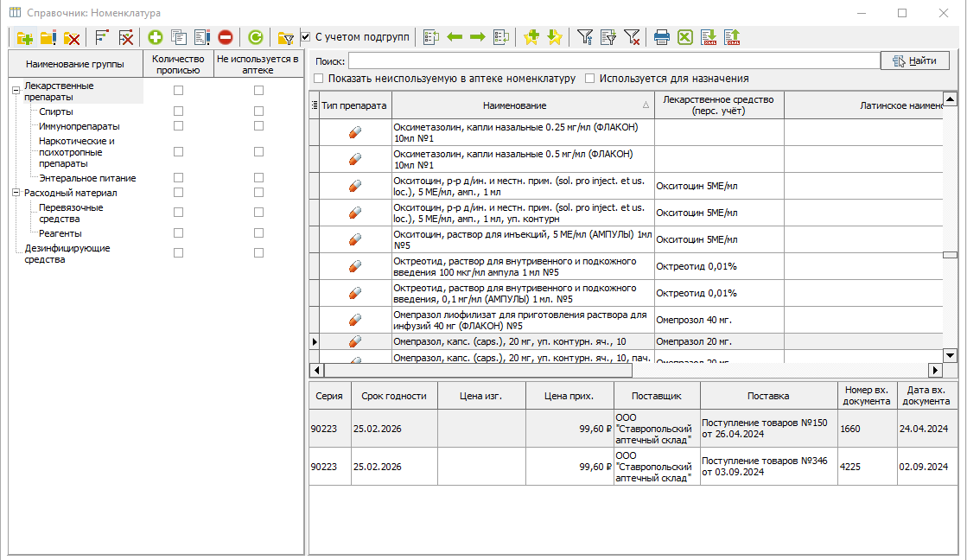Clear filter with funnel-cross icon
This screenshot has height=560, width=967.
pos(632,38)
